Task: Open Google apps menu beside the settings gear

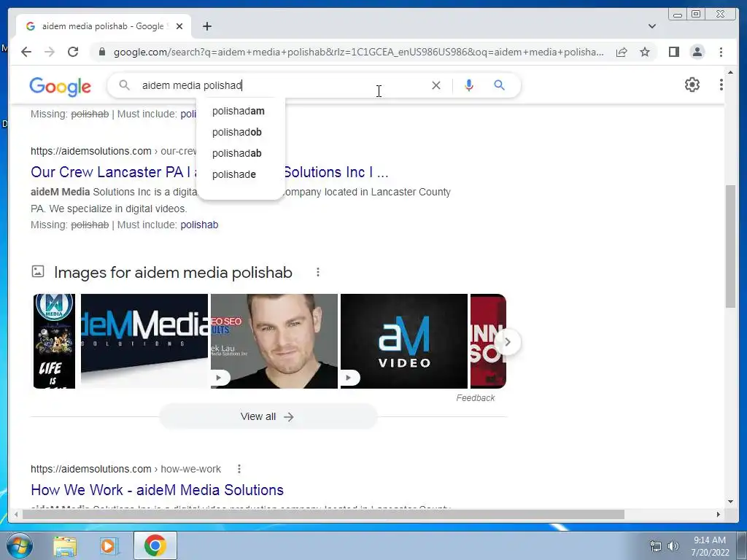Action: [x=721, y=85]
